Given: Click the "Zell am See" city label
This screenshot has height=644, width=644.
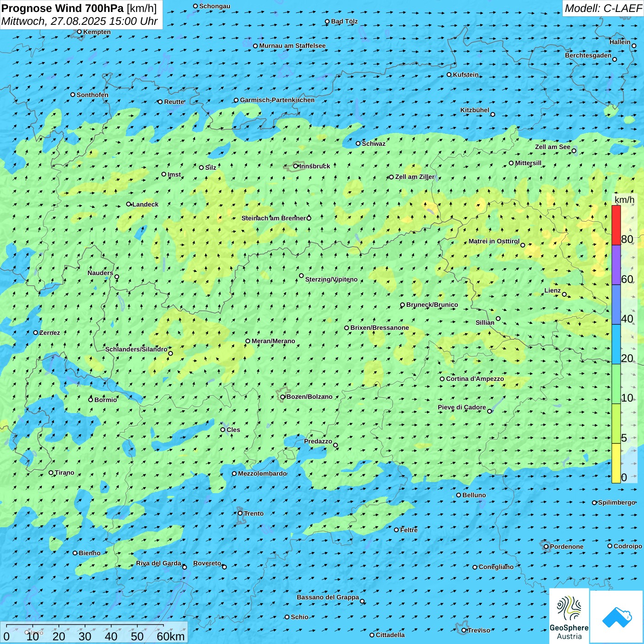Looking at the screenshot, I should pyautogui.click(x=552, y=147).
